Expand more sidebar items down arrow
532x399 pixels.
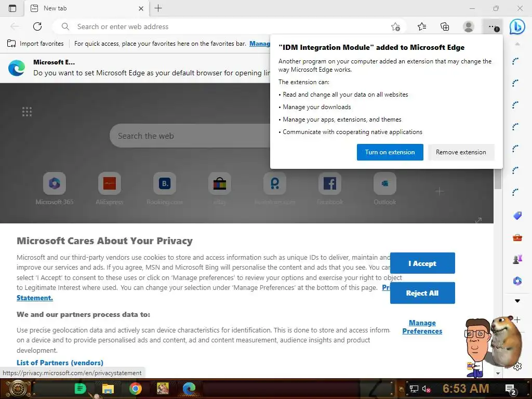pos(517,301)
